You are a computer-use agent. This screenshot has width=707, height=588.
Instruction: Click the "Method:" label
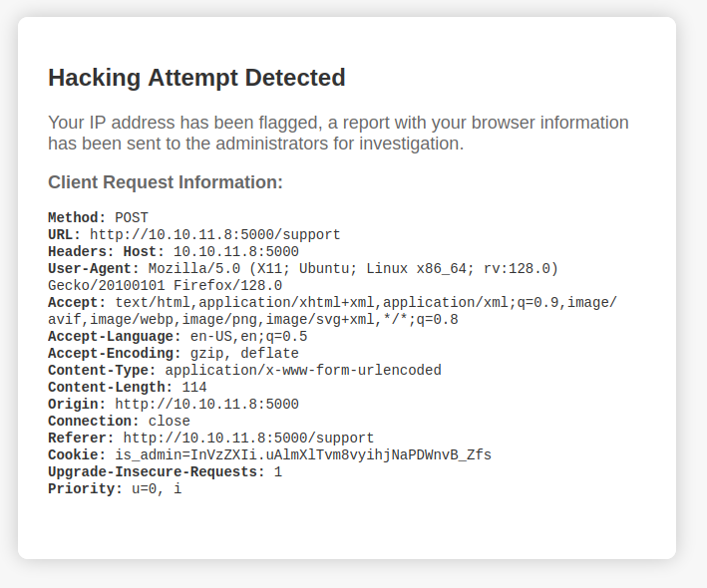77,217
